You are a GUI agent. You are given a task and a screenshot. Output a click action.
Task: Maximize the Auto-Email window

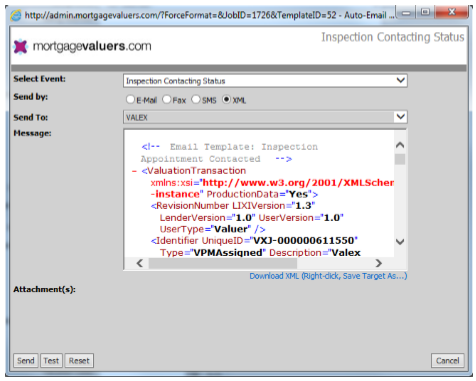[425, 13]
